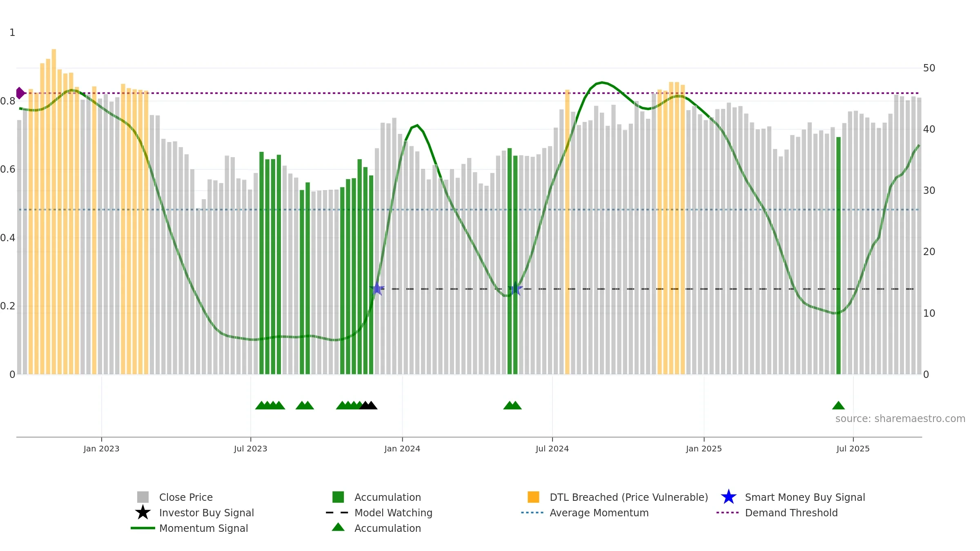Click the orange bar at Jul 2024
The image size is (980, 551).
567,232
